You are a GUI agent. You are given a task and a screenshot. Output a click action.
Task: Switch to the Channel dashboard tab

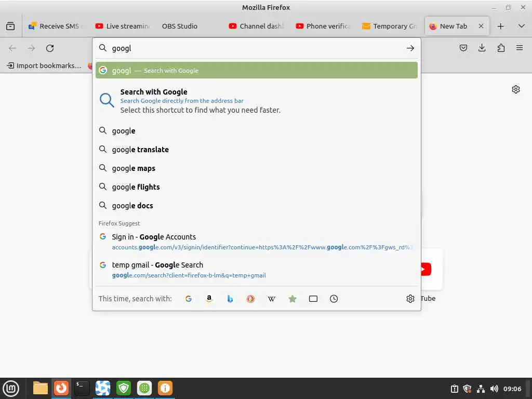coord(257,26)
